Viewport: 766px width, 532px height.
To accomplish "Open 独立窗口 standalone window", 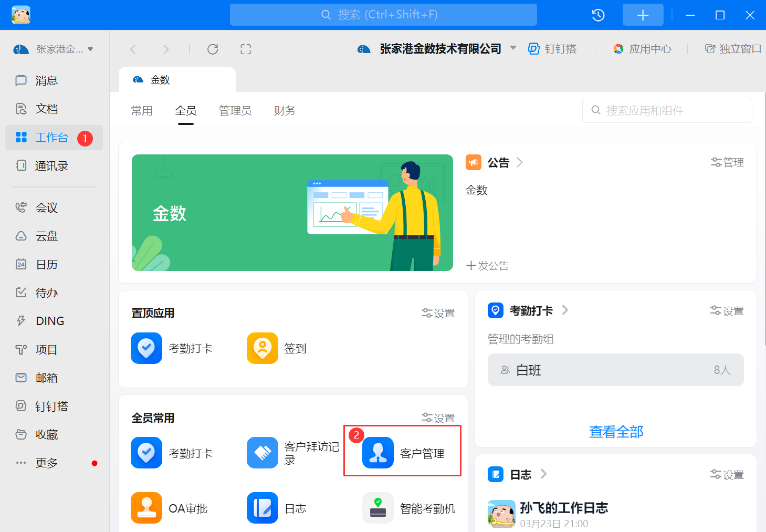I will coord(733,49).
